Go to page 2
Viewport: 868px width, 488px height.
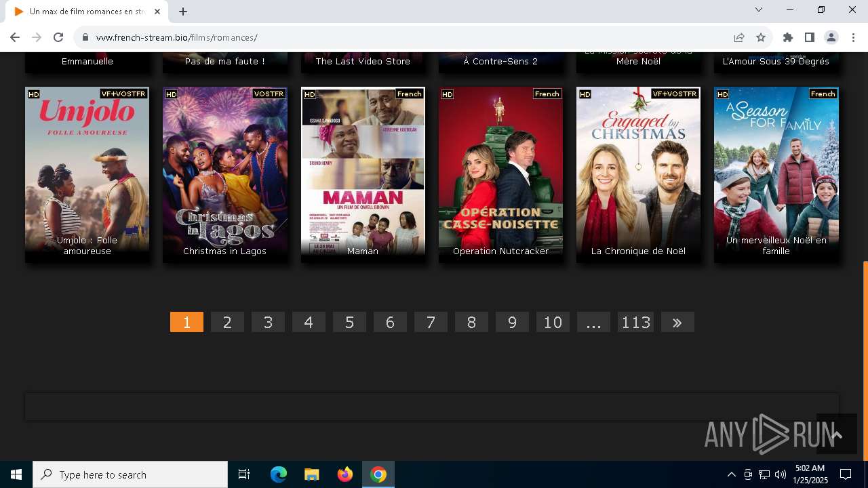[x=227, y=322]
